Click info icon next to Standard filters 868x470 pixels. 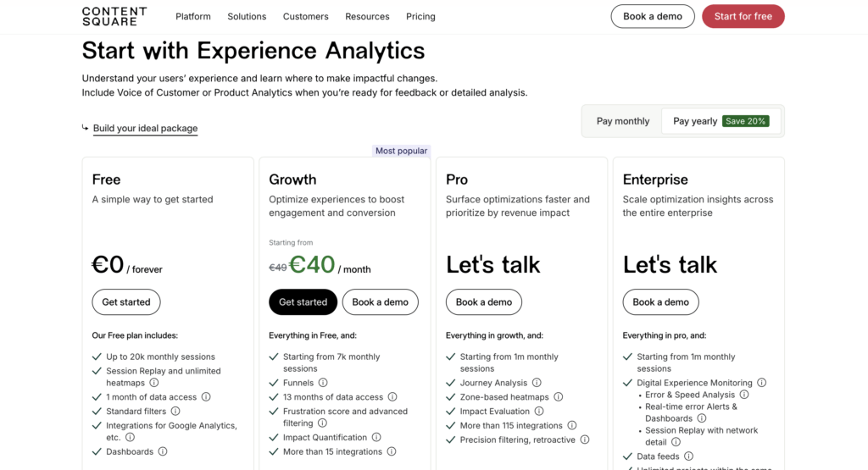175,411
